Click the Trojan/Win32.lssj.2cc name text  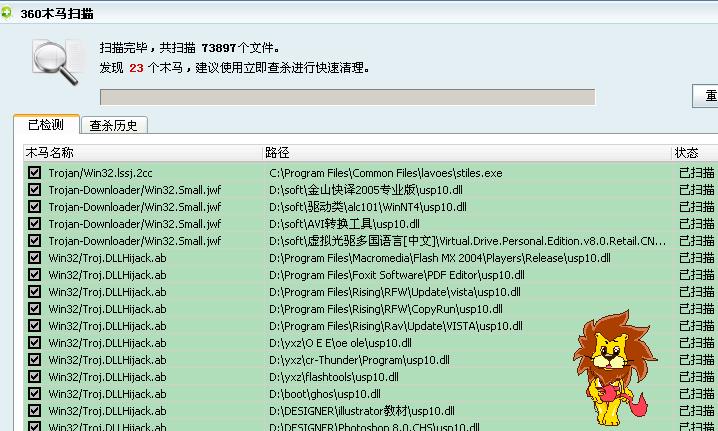tap(100, 173)
